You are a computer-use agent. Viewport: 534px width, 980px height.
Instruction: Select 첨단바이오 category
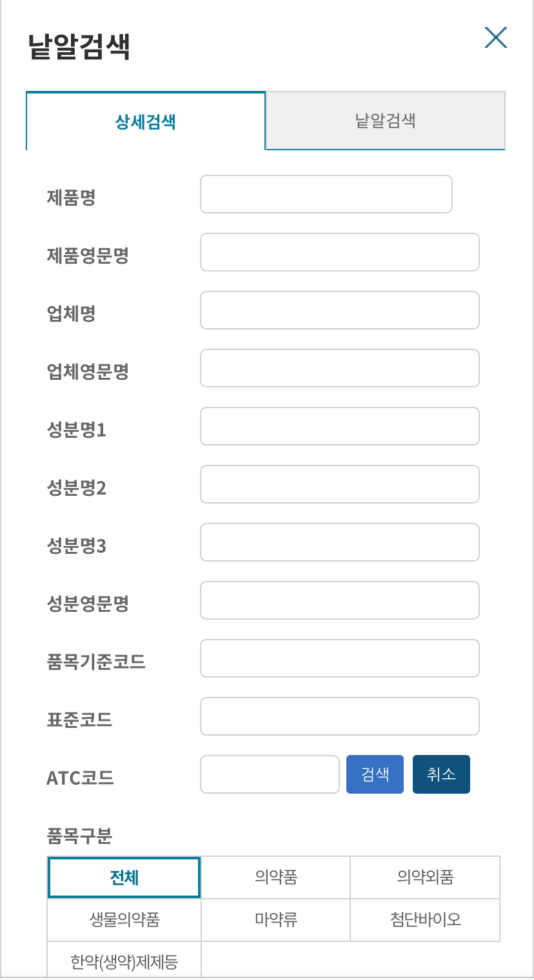tap(424, 920)
